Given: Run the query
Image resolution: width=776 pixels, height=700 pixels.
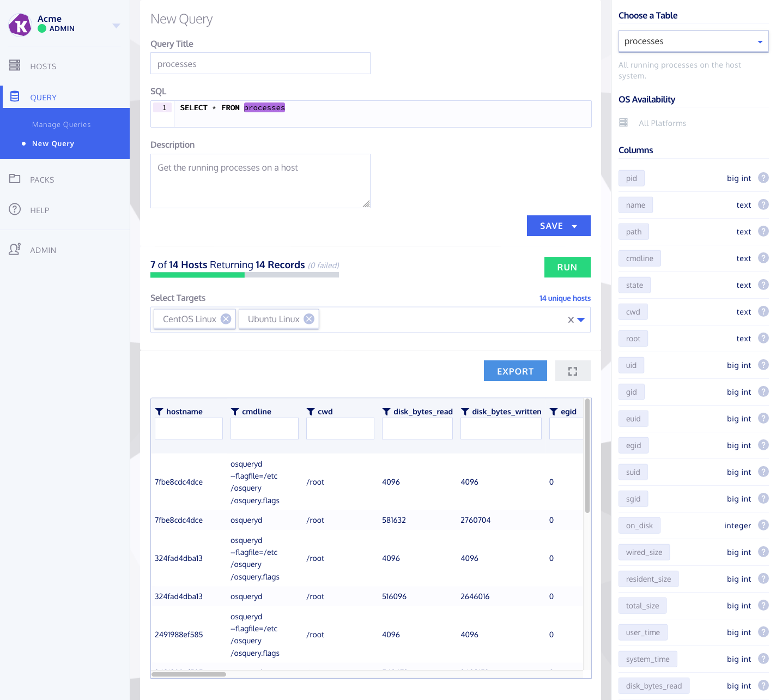Looking at the screenshot, I should pyautogui.click(x=567, y=267).
